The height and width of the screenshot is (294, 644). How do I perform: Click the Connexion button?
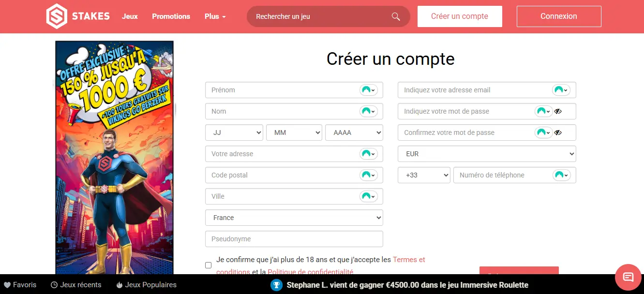click(x=558, y=16)
